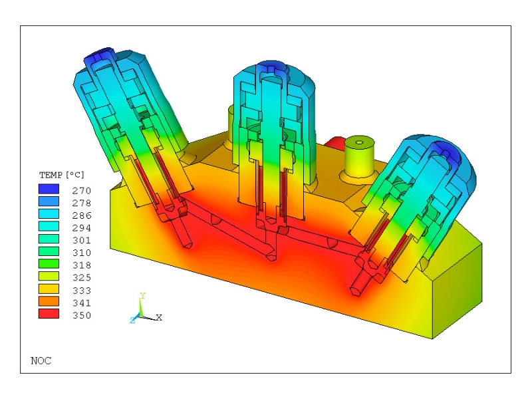The image size is (532, 399).
Task: Click the TEMP [°C] legend title
Action: (62, 175)
